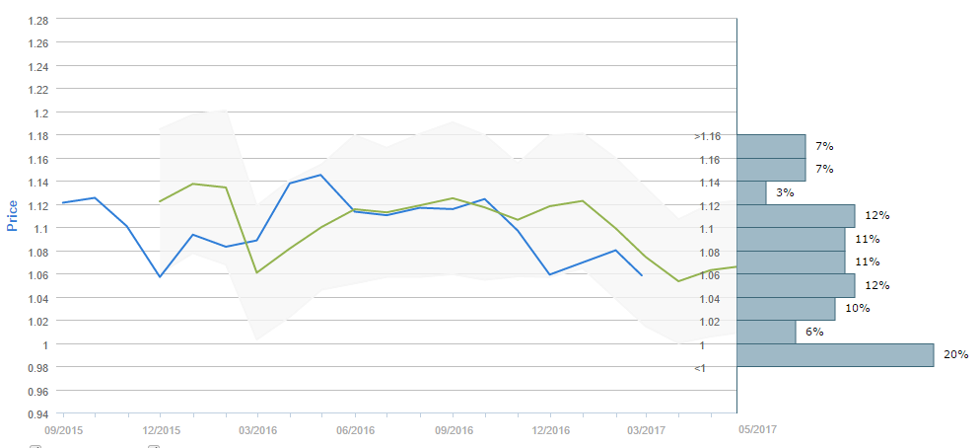Click the 03/2017 x-axis label

click(x=646, y=429)
